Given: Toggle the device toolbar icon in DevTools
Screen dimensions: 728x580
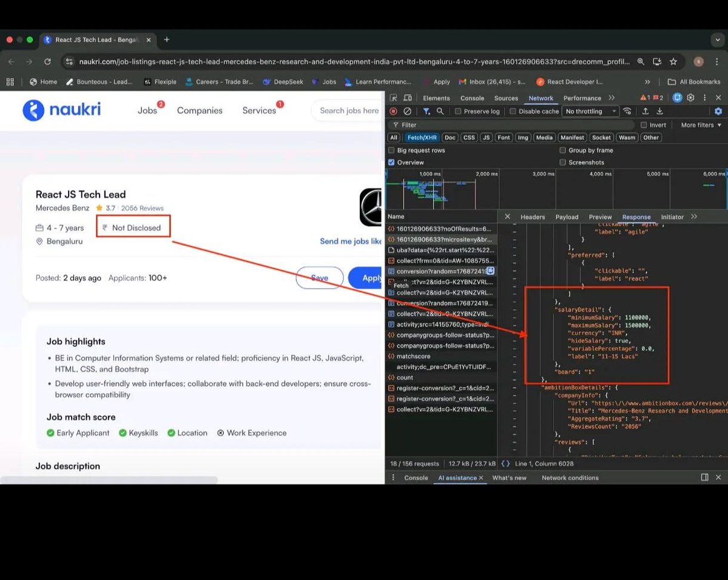Looking at the screenshot, I should pos(408,98).
